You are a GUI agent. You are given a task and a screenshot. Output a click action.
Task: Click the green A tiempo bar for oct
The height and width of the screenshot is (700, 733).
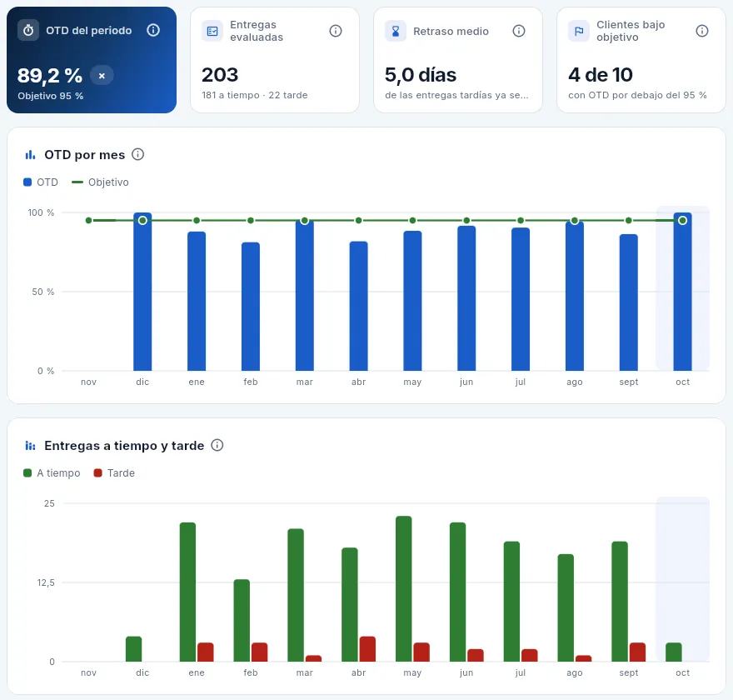pos(674,652)
